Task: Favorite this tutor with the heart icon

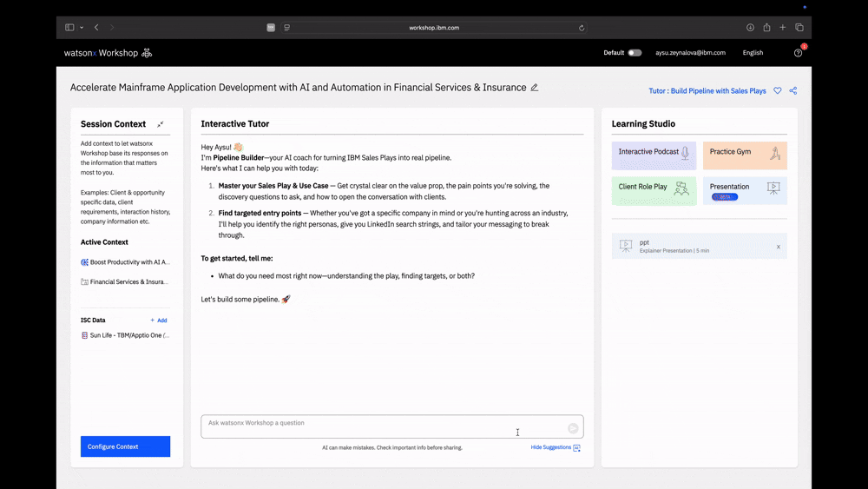Action: [778, 91]
